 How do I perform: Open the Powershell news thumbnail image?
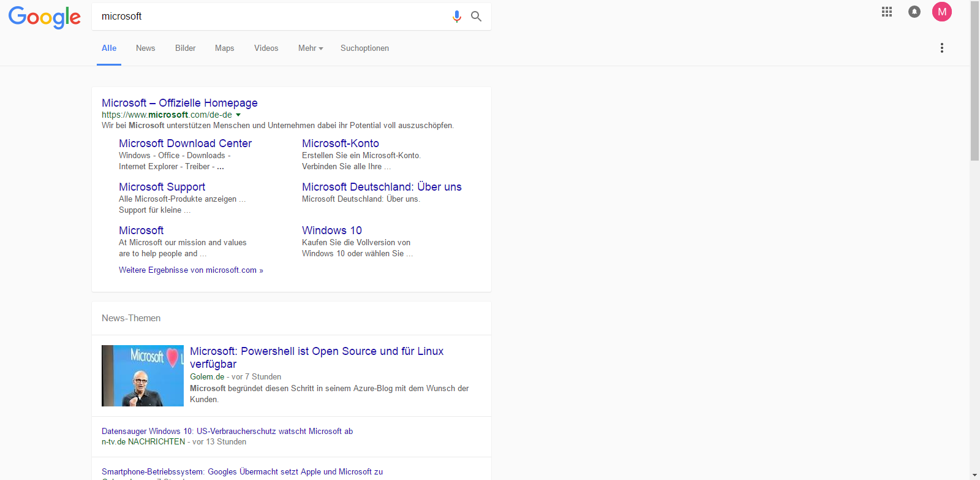click(x=143, y=376)
